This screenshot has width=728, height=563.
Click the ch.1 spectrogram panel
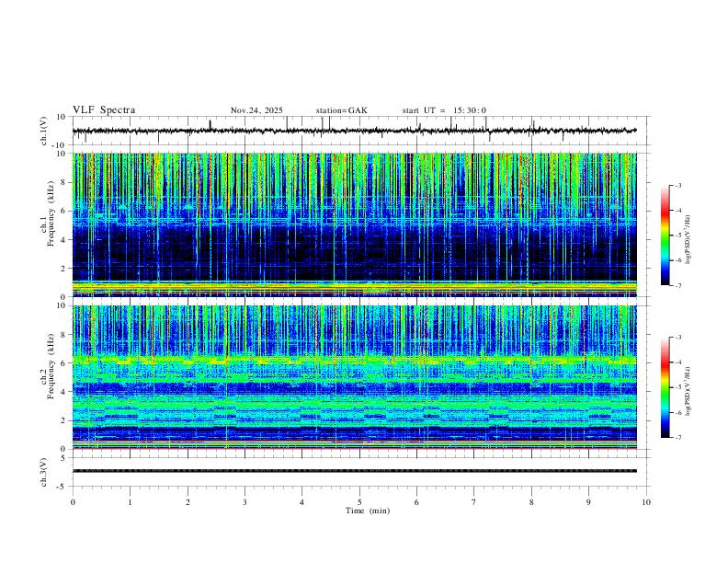click(355, 224)
